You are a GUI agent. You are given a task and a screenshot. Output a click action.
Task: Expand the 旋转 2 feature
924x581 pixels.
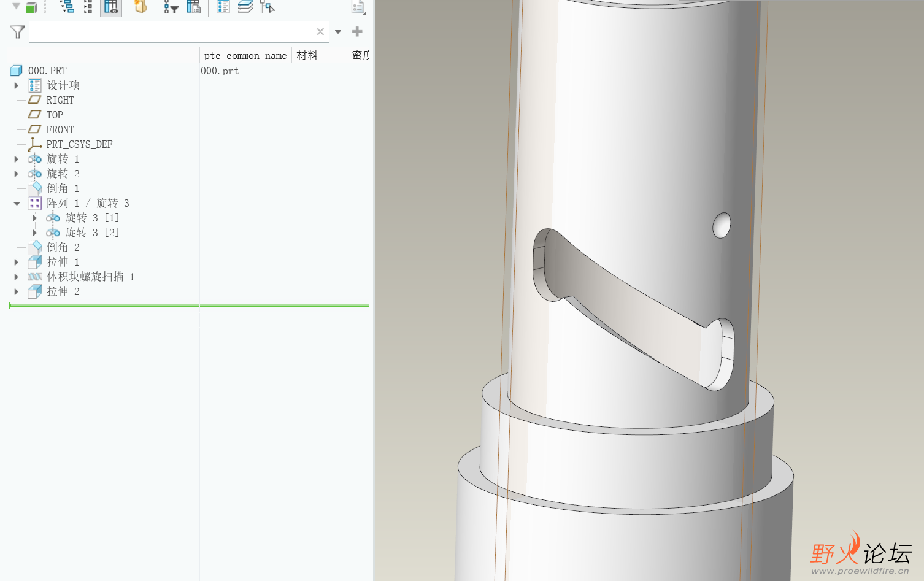[x=17, y=174]
